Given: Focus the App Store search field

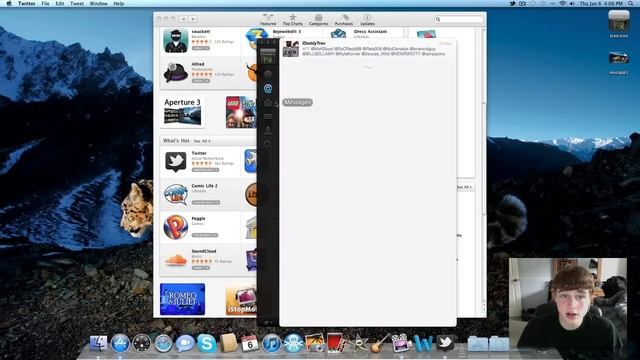Looking at the screenshot, I should pos(459,19).
